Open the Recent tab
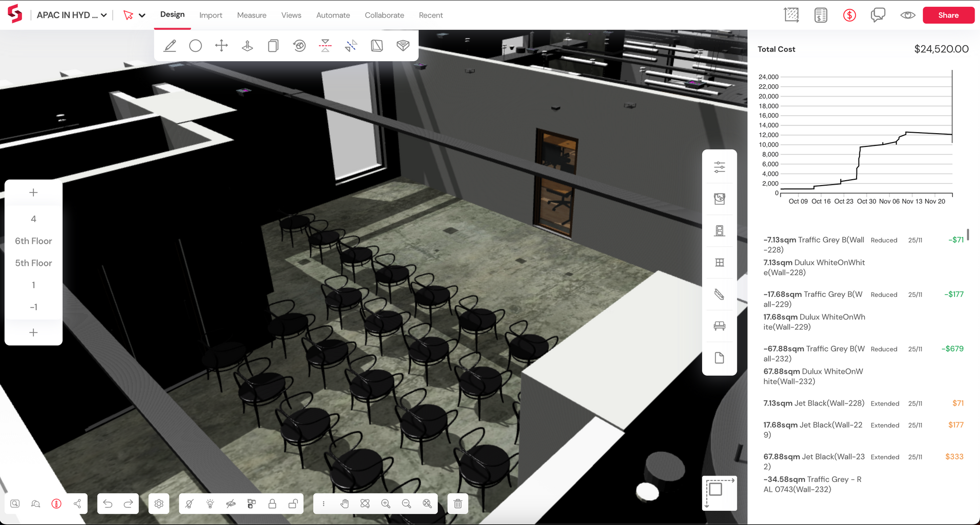This screenshot has width=980, height=525. [431, 15]
